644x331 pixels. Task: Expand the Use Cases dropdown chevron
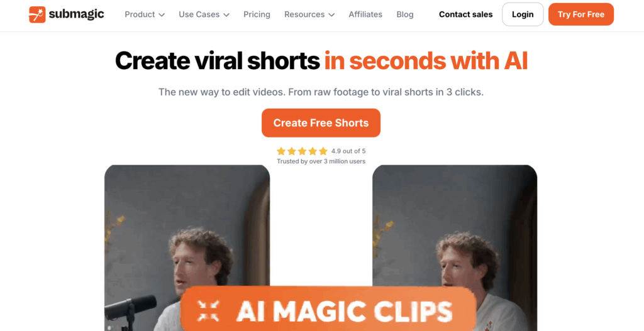pos(226,15)
